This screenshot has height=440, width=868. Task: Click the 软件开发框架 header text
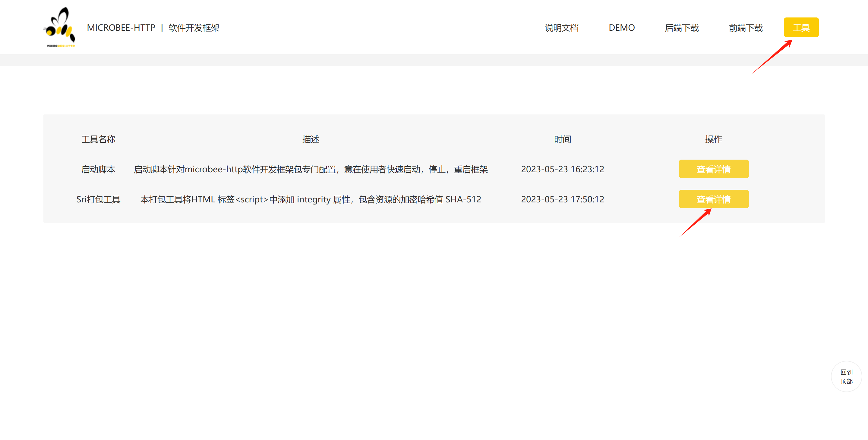pyautogui.click(x=194, y=28)
